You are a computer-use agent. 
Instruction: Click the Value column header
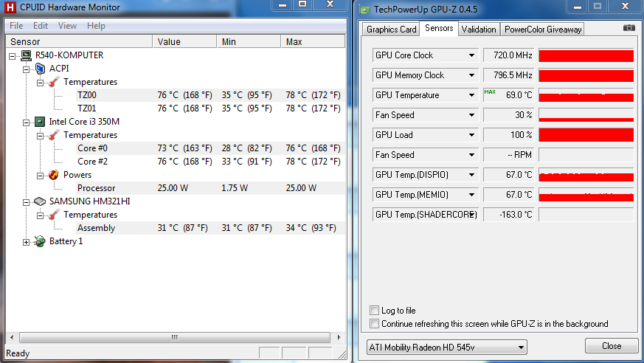[184, 41]
